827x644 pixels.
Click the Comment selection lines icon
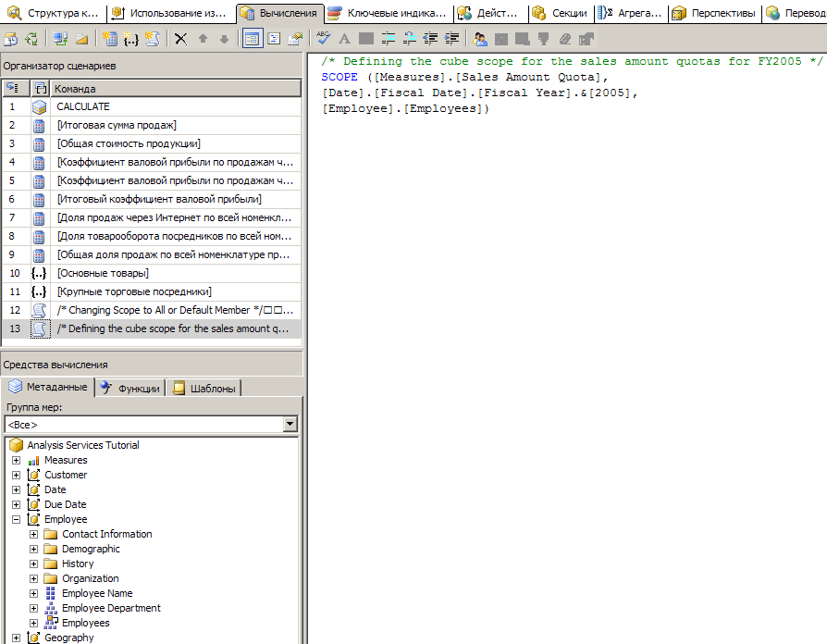click(x=389, y=38)
